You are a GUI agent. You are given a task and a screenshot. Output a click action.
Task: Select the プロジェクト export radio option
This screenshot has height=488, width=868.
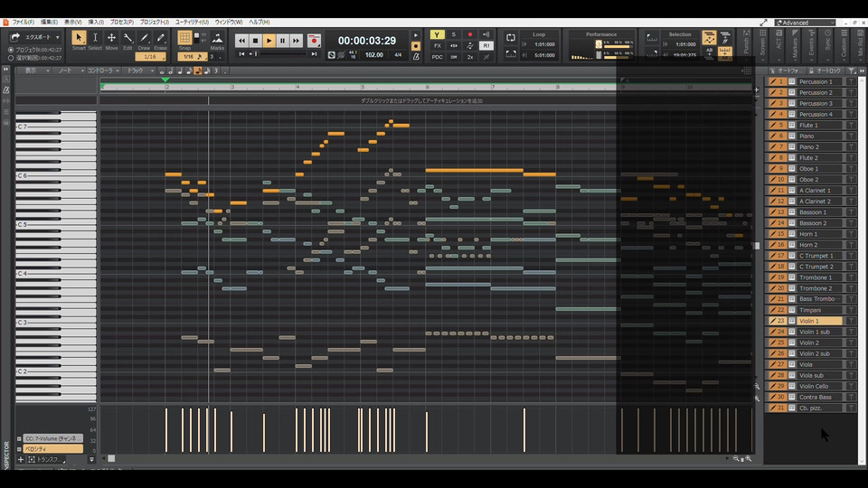(10, 50)
